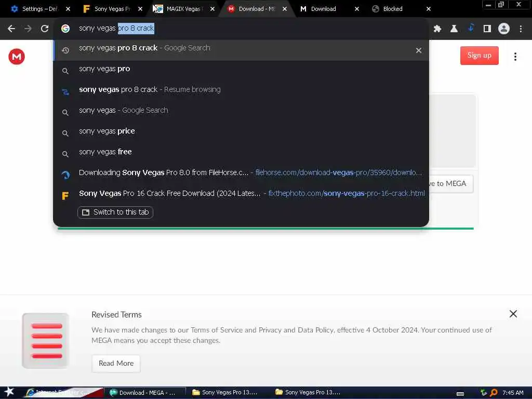Open Internet Explorer from the taskbar
The width and height of the screenshot is (532, 399).
coord(63,393)
